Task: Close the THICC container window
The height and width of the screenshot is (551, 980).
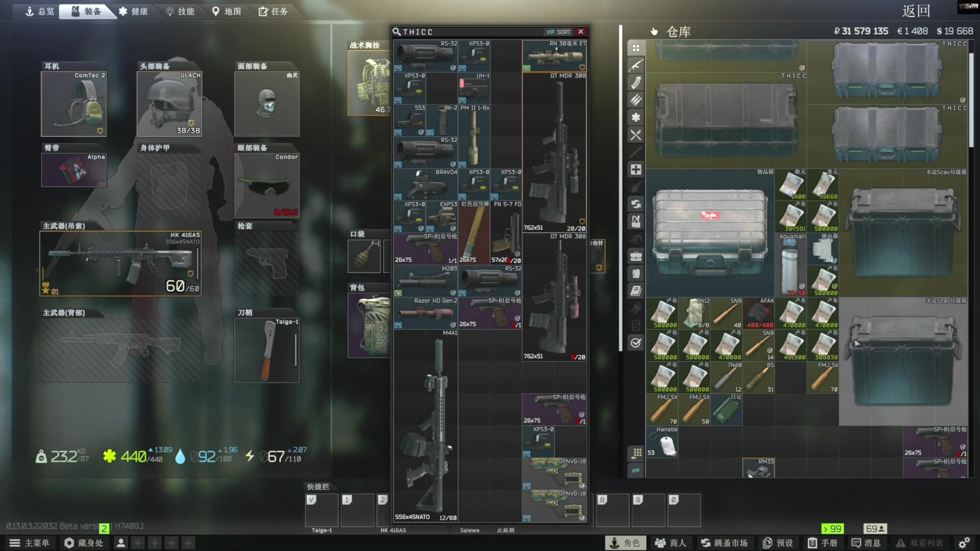Action: click(x=581, y=32)
